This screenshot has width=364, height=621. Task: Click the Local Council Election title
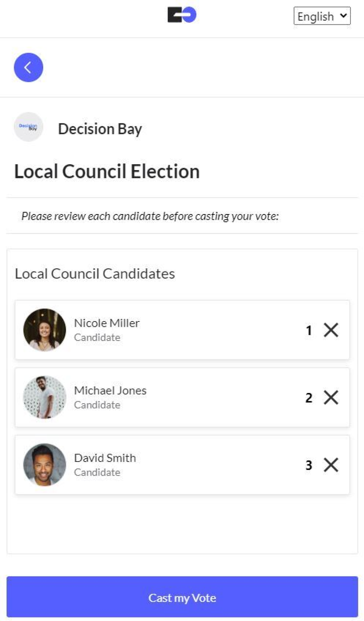click(107, 172)
